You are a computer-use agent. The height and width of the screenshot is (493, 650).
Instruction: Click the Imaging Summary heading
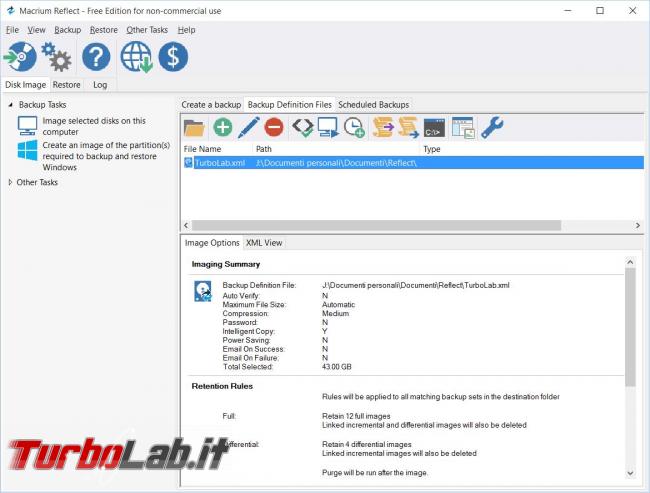(x=226, y=264)
